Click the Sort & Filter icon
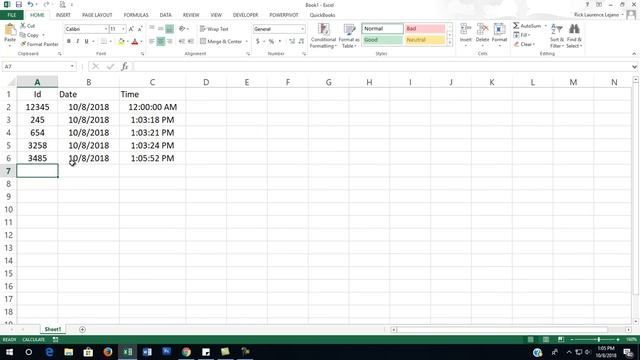 (x=556, y=30)
